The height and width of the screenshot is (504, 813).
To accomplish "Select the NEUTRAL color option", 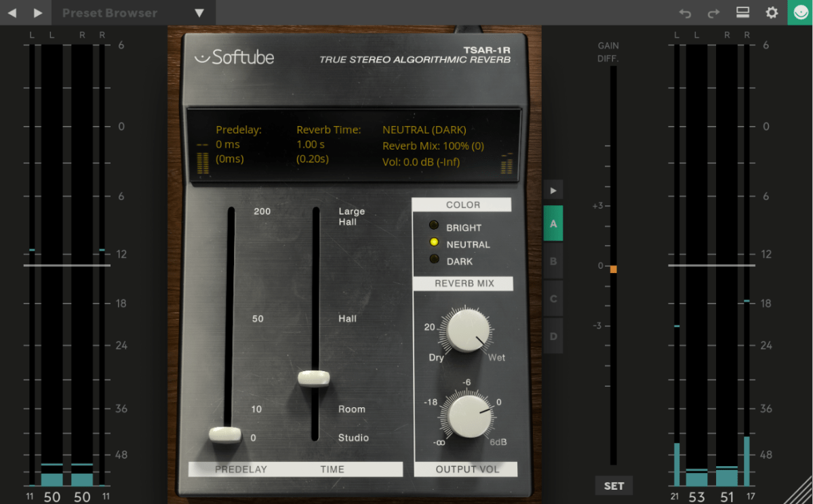I will (x=434, y=243).
